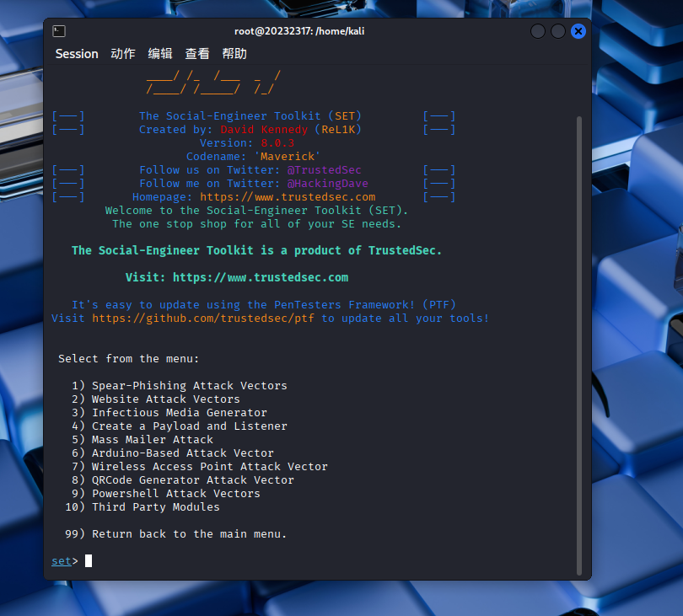The width and height of the screenshot is (683, 616).
Task: Click the PenTesters Framework! (PTF) line
Action: tap(264, 305)
